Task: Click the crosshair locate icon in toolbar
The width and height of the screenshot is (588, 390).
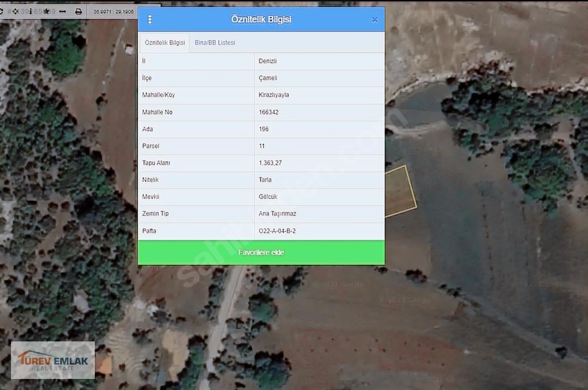Action: (15, 12)
